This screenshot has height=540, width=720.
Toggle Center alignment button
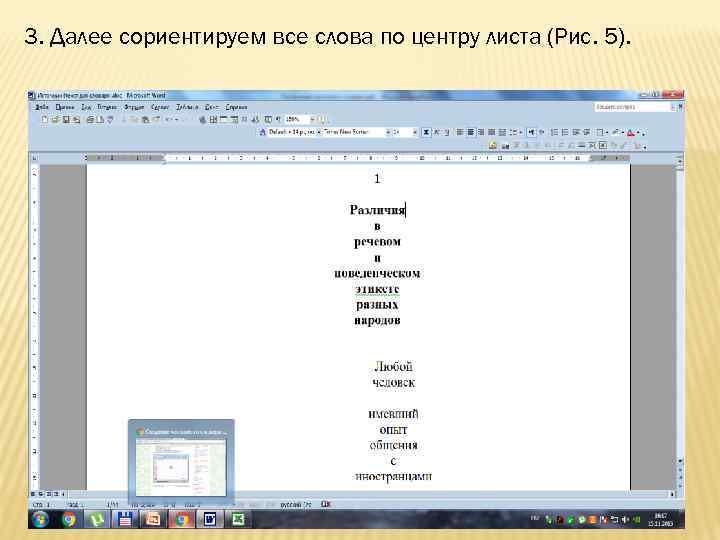pos(470,132)
